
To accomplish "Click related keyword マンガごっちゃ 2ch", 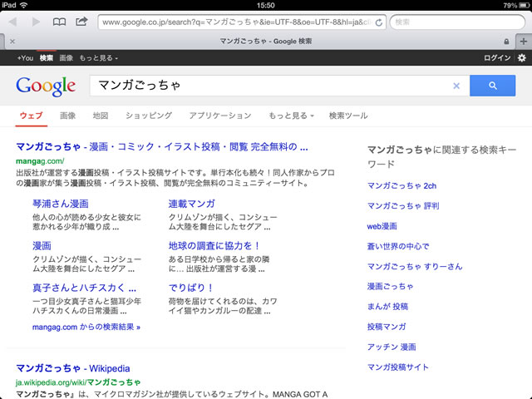I will pyautogui.click(x=401, y=186).
